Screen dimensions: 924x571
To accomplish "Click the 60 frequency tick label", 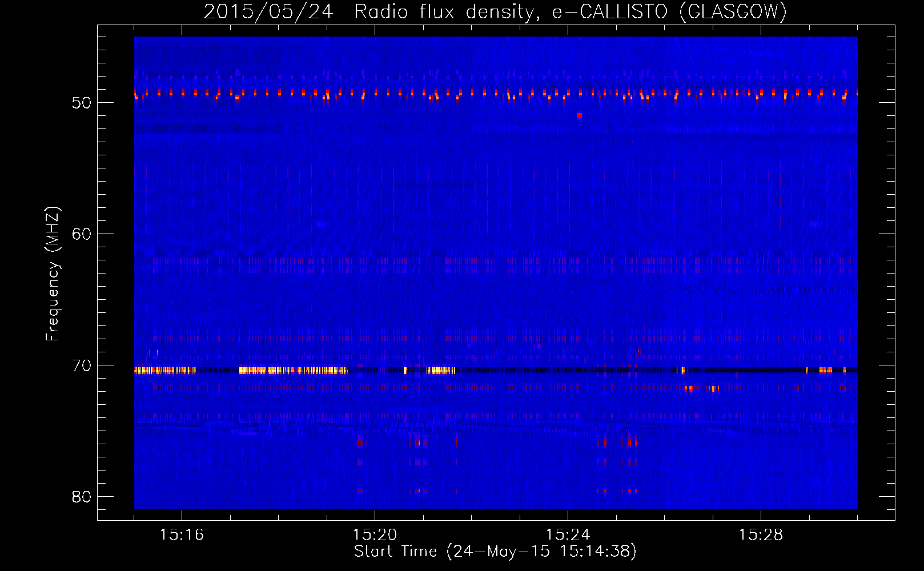I will [82, 234].
